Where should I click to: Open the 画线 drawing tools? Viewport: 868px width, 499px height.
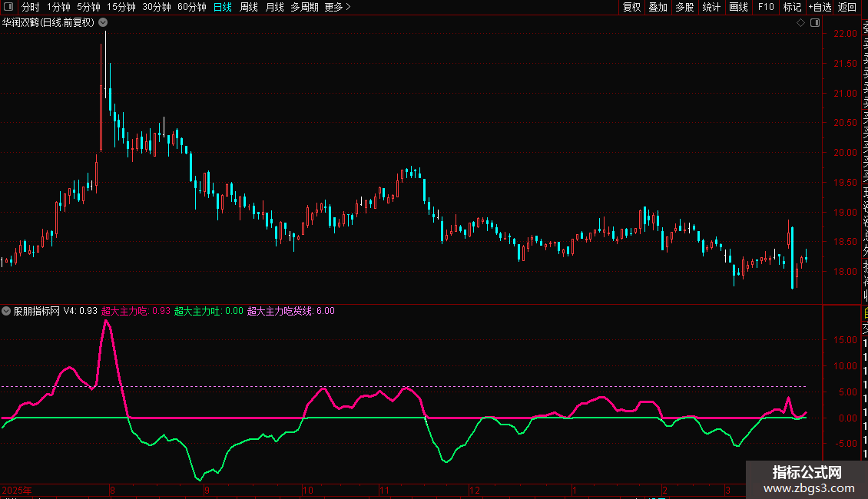[738, 7]
